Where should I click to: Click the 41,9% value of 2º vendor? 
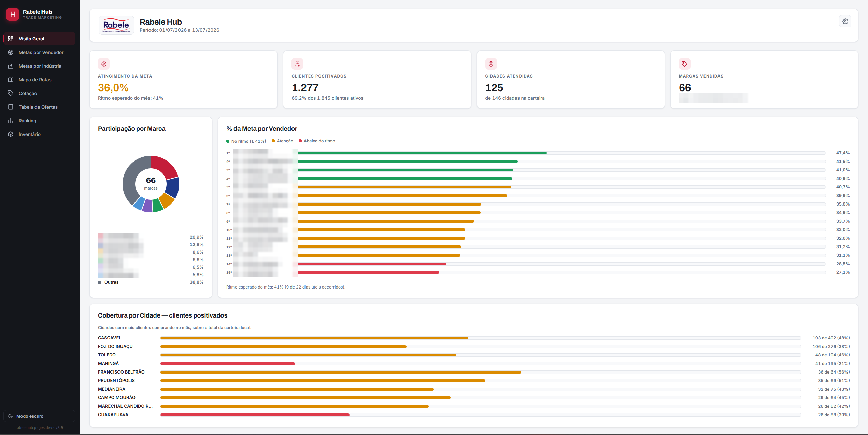point(843,162)
